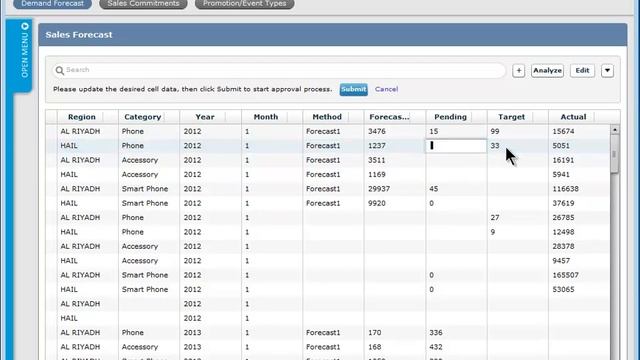
Task: Select Forecast value 3476
Action: (x=376, y=131)
